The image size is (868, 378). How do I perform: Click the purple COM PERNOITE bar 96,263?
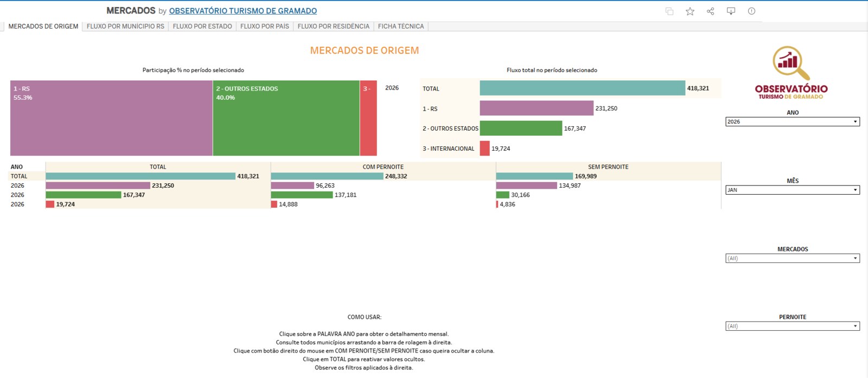[x=292, y=185]
